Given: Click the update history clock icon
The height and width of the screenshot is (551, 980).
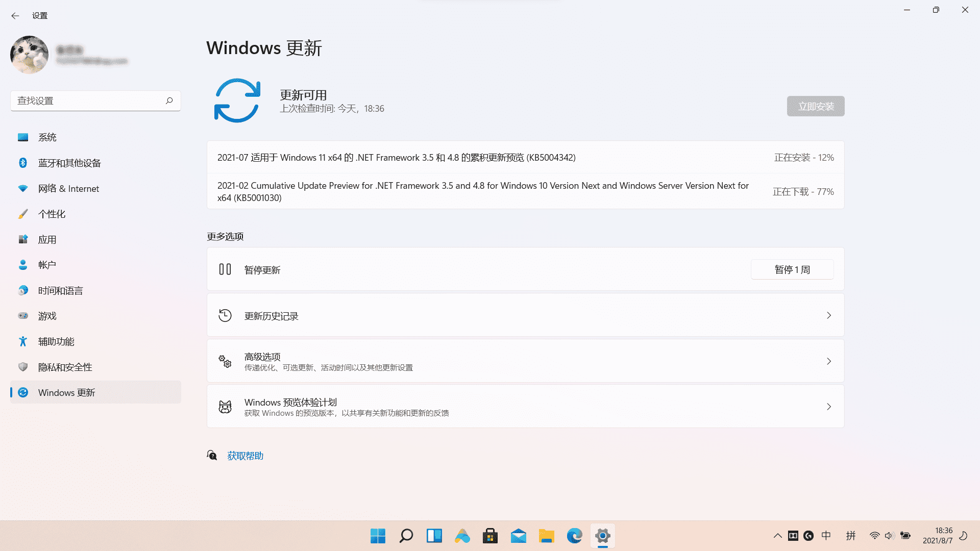Looking at the screenshot, I should (x=225, y=315).
